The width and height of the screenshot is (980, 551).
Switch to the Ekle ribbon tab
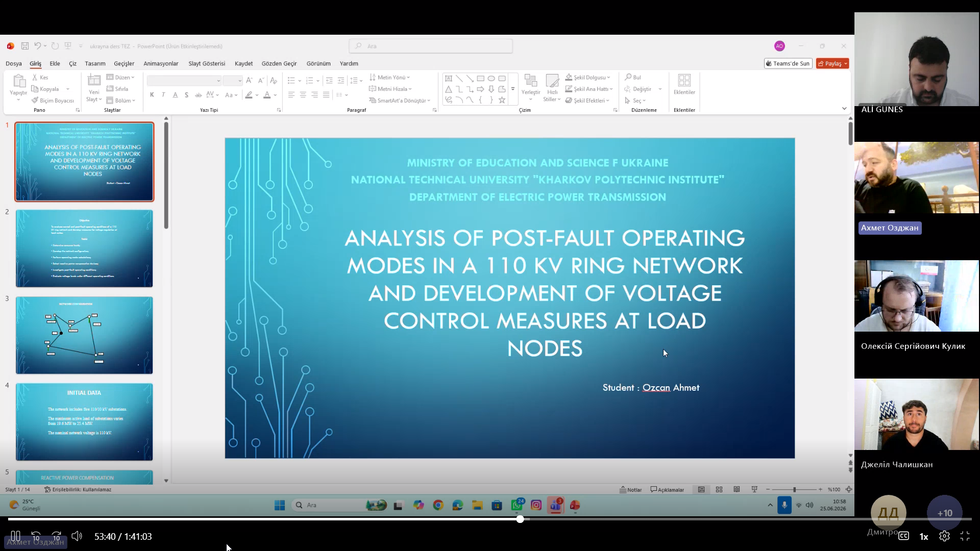(x=55, y=64)
